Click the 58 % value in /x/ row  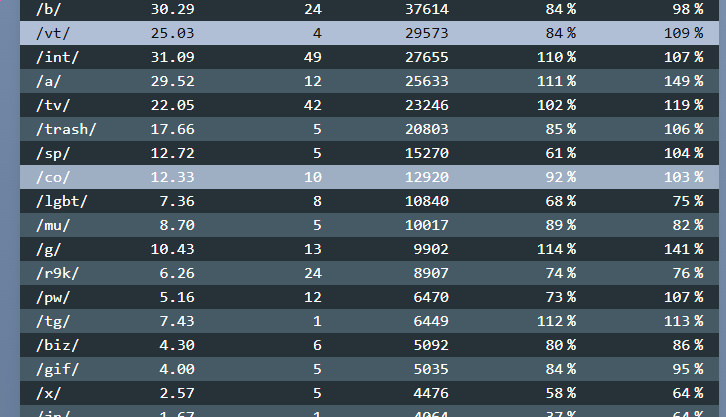click(561, 393)
